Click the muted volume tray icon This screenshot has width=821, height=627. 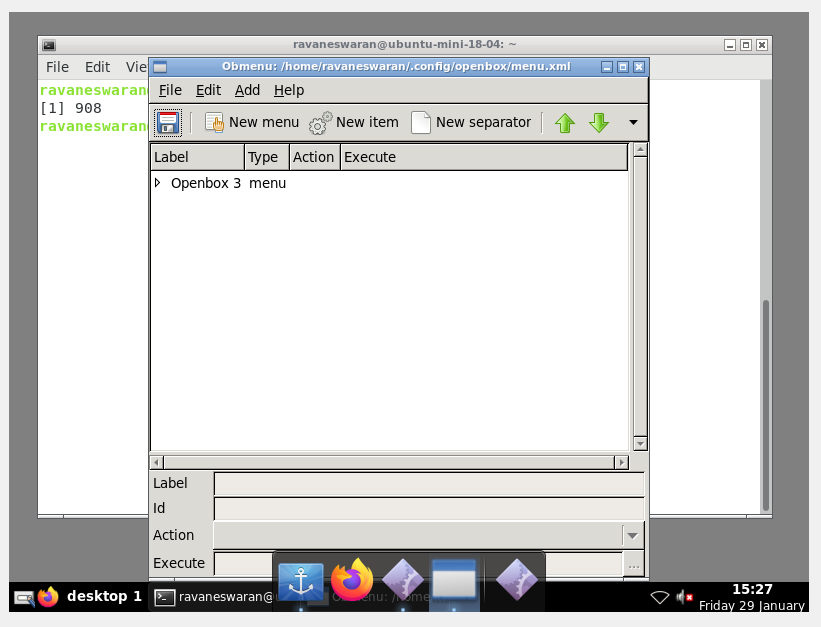pos(684,597)
